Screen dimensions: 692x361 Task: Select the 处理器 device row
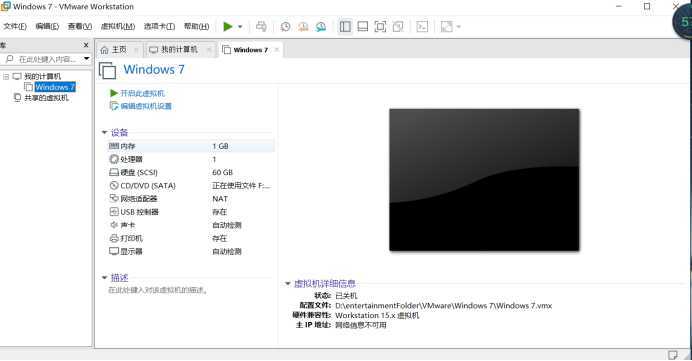point(191,159)
